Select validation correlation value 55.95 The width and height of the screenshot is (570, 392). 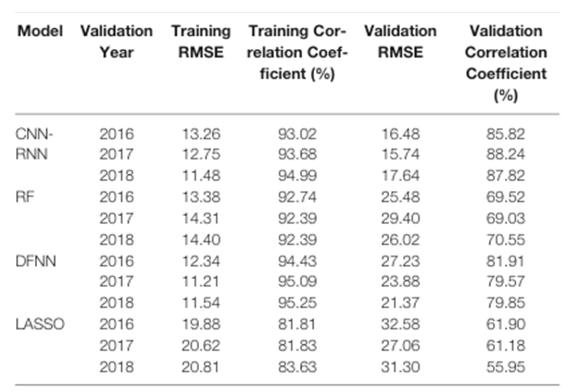[506, 367]
